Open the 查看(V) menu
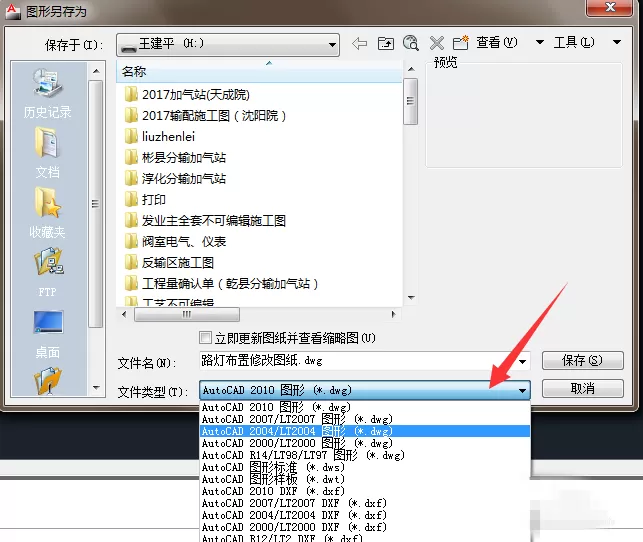Viewport: 643px width, 542px height. pos(496,42)
